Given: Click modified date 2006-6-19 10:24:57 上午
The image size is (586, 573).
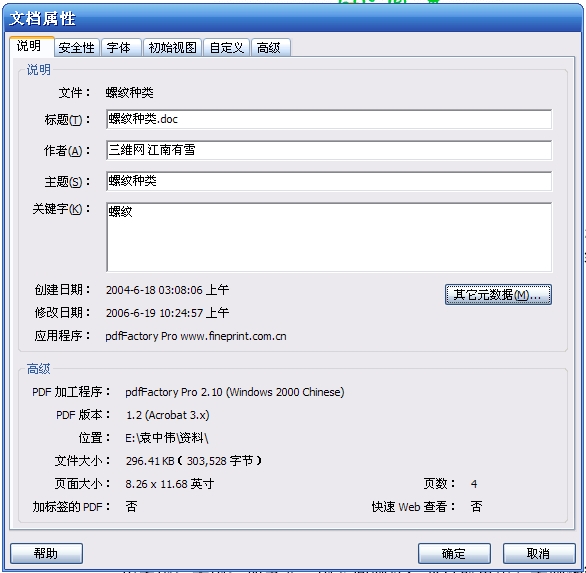Looking at the screenshot, I should pyautogui.click(x=167, y=312).
